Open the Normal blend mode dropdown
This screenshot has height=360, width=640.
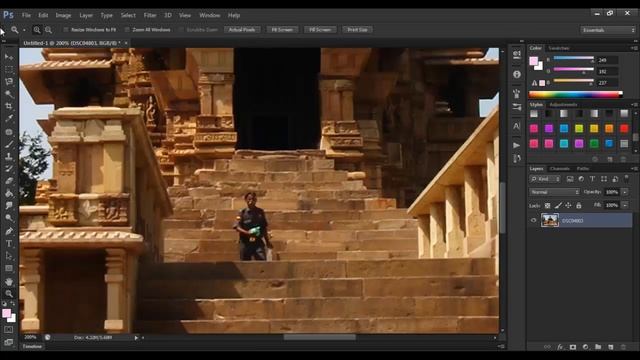coord(554,192)
